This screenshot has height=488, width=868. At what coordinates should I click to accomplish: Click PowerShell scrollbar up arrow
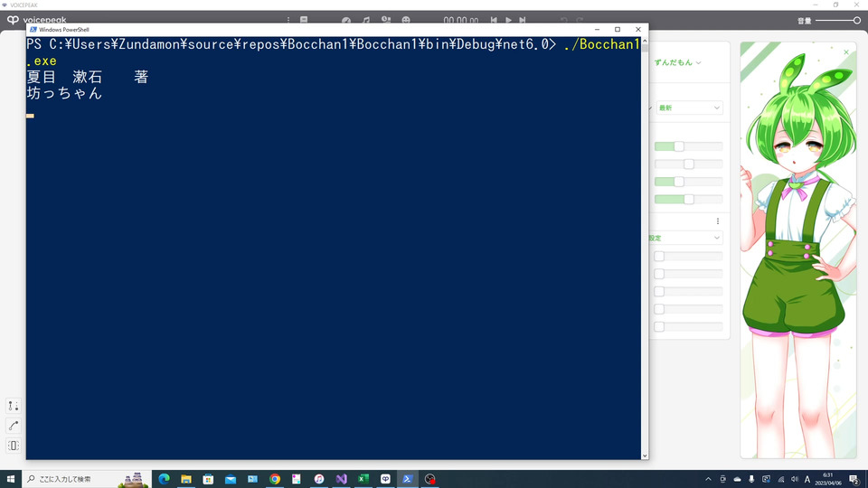[645, 42]
